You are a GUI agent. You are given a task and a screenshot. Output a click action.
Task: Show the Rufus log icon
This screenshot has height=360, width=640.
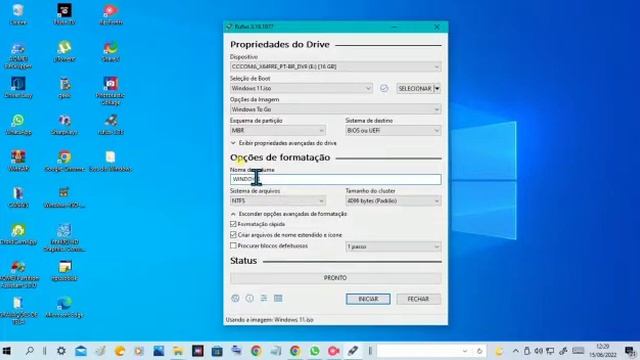pyautogui.click(x=278, y=298)
